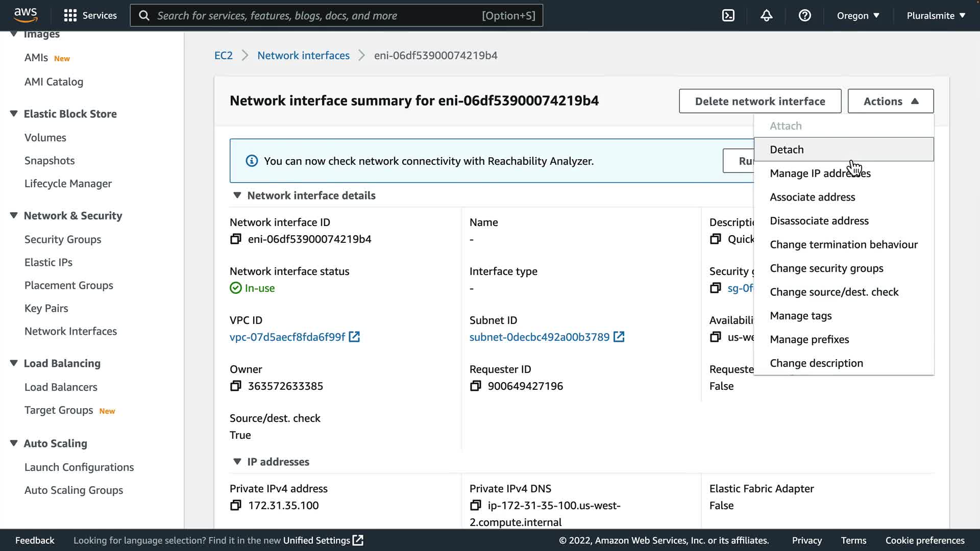Copy the Requester ID value
The height and width of the screenshot is (551, 980).
(475, 386)
